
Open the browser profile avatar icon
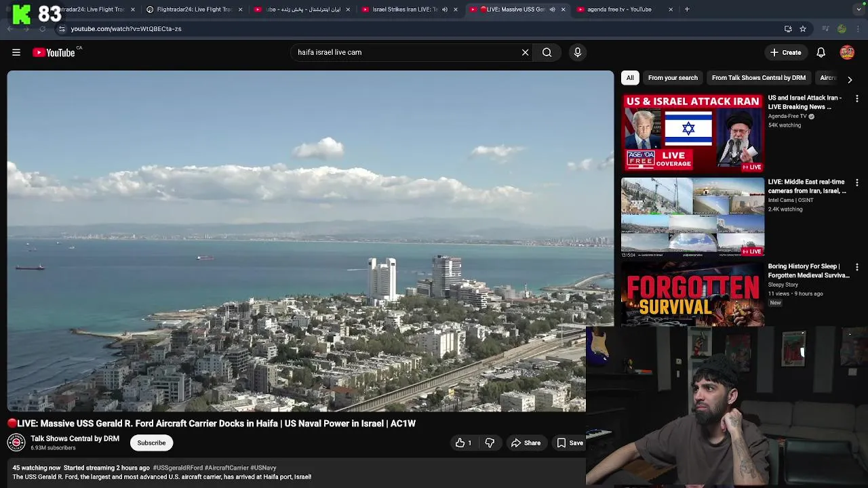[842, 29]
